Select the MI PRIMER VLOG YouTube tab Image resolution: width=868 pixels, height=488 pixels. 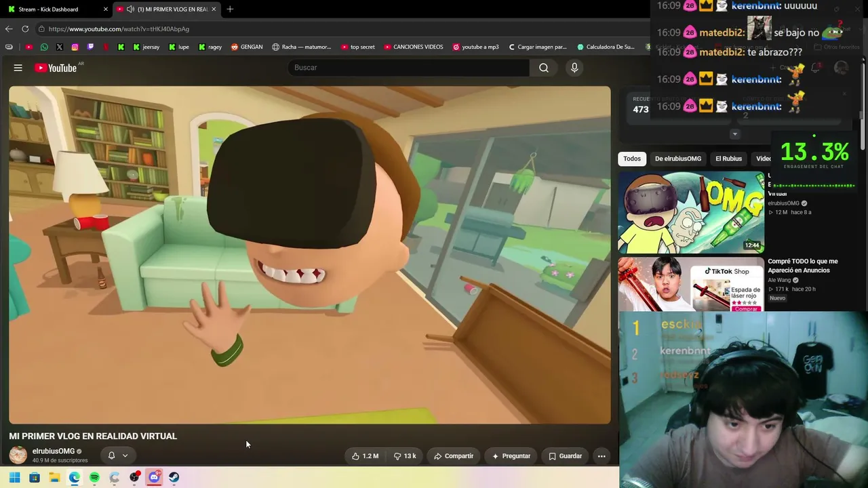(166, 9)
